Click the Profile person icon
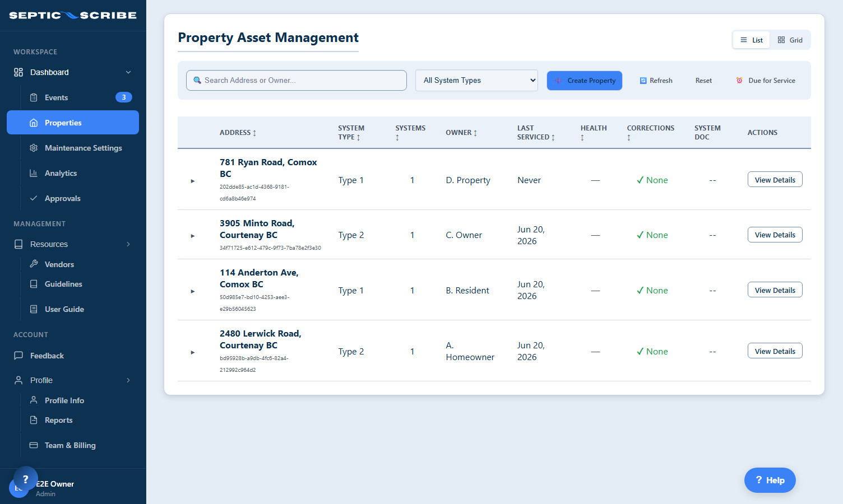 coord(18,380)
